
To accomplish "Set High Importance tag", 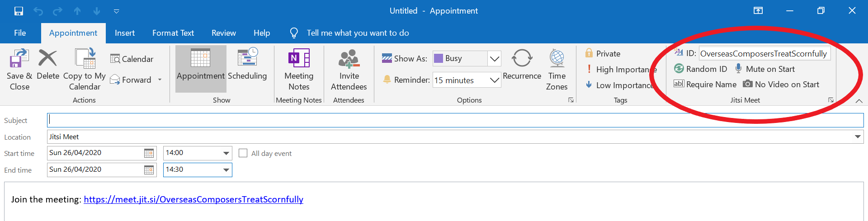I will [x=621, y=69].
